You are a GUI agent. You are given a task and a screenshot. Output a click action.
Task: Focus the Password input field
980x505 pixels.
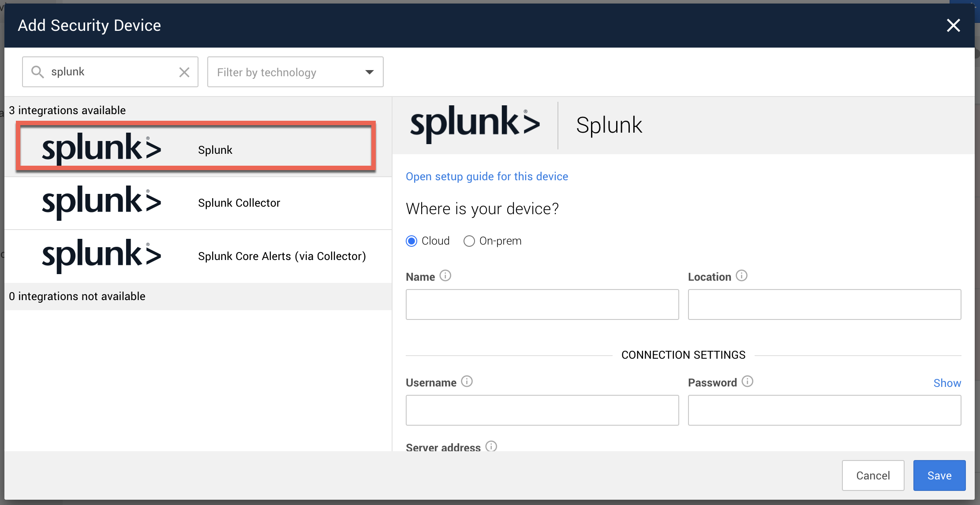(824, 410)
